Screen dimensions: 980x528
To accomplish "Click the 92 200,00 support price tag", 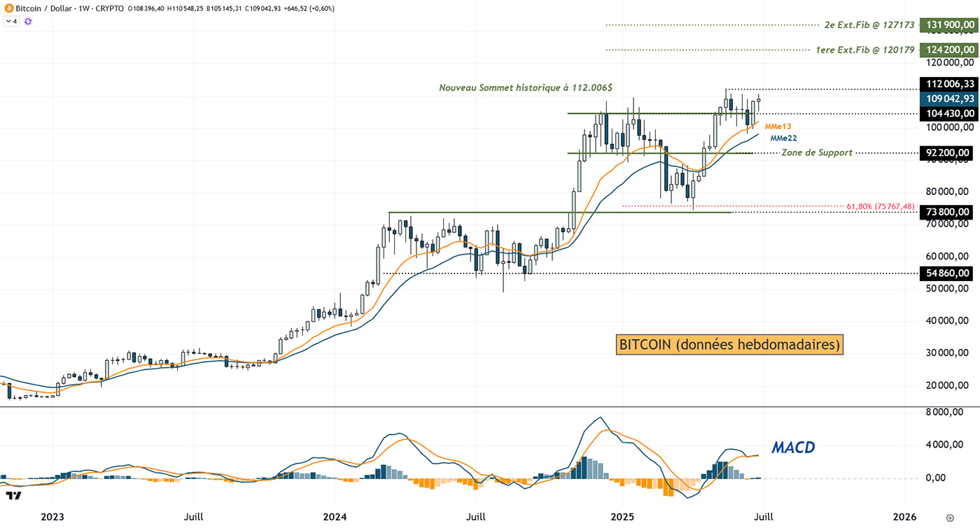I will pyautogui.click(x=948, y=152).
